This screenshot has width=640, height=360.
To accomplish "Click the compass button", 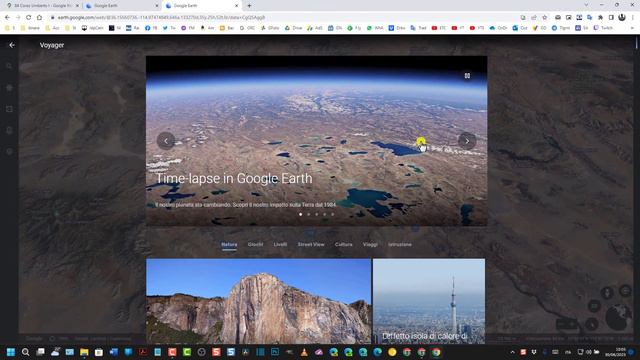I will point(591,324).
